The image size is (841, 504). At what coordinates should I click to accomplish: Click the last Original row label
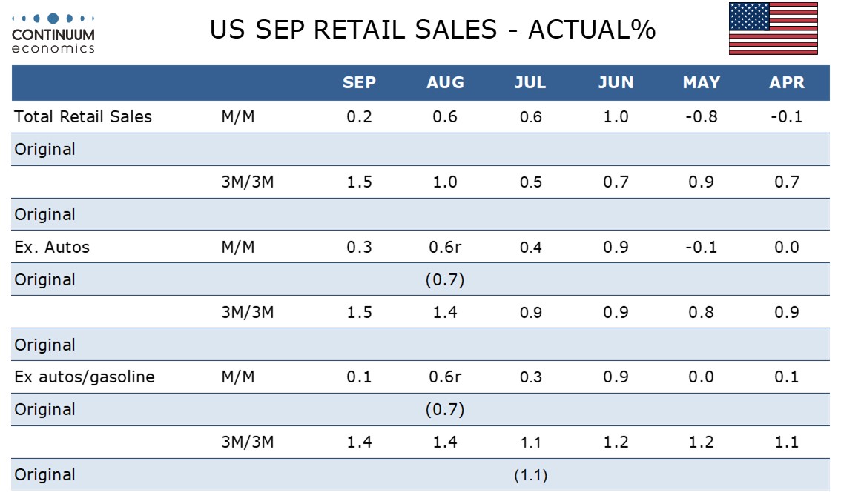tap(44, 475)
